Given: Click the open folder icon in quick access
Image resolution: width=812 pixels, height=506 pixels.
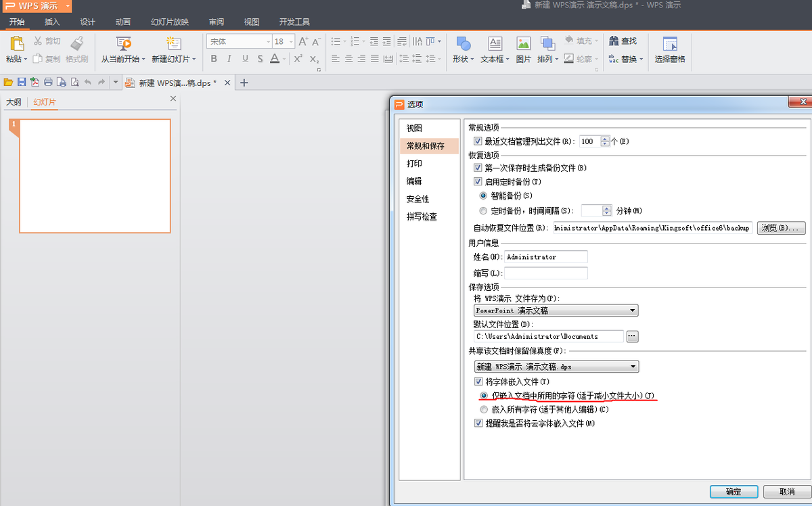Looking at the screenshot, I should pyautogui.click(x=8, y=83).
